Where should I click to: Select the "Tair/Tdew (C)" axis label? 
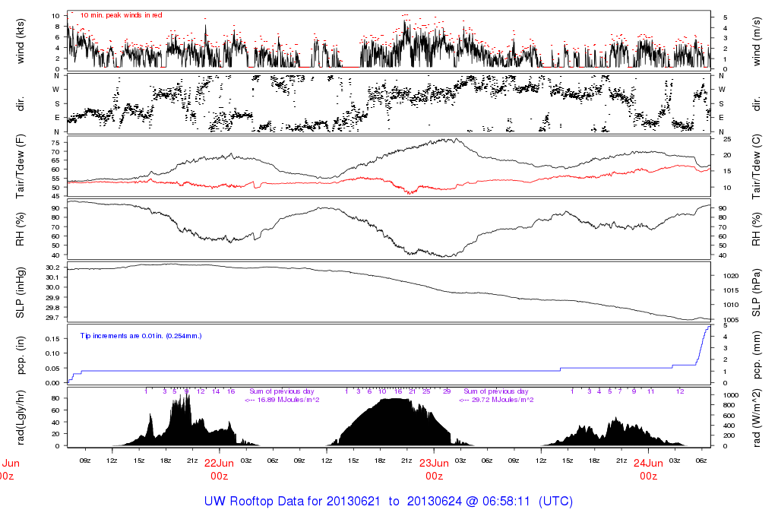756,166
